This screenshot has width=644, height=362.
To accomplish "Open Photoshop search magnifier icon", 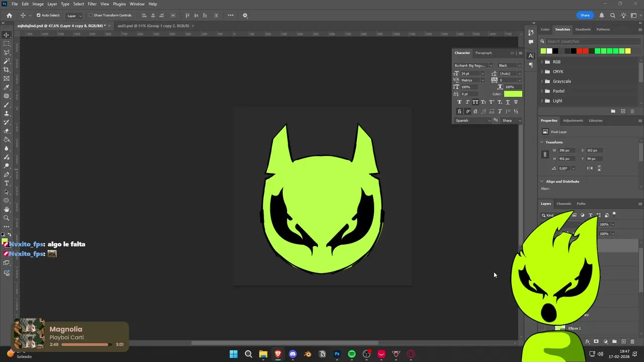I will coord(612,16).
